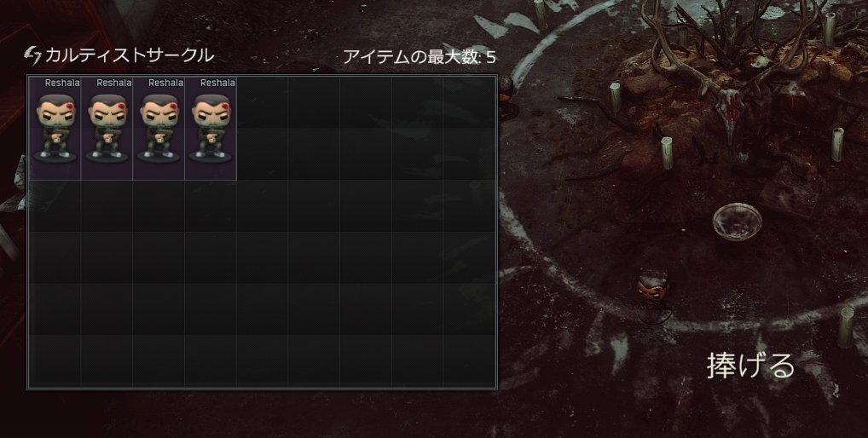Image resolution: width=868 pixels, height=438 pixels.
Task: Click empty slot directly below fourth figurine
Action: (211, 205)
